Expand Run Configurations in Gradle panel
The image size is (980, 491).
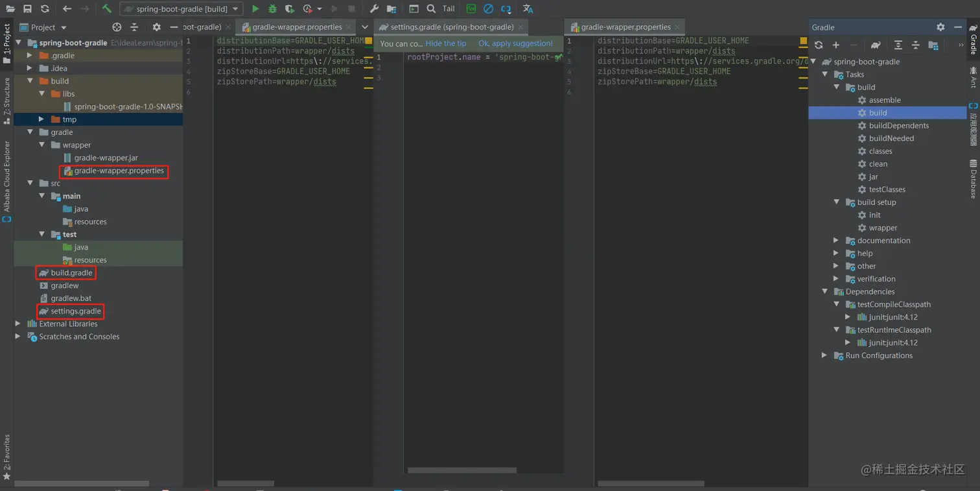coord(824,355)
